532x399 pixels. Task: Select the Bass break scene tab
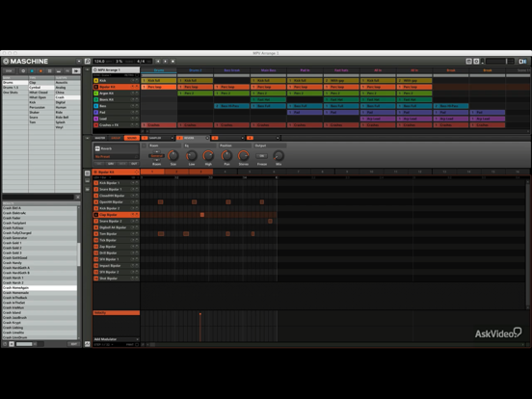pos(231,70)
